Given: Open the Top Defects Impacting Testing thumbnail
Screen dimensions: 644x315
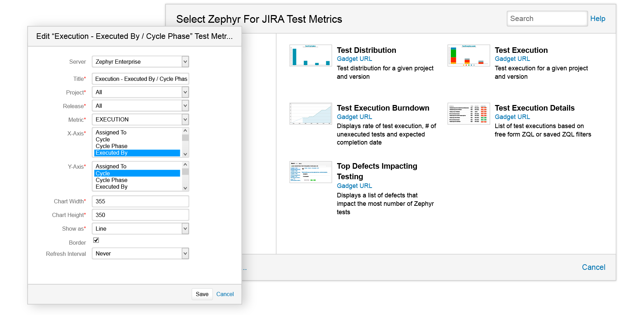Looking at the screenshot, I should pyautogui.click(x=310, y=172).
